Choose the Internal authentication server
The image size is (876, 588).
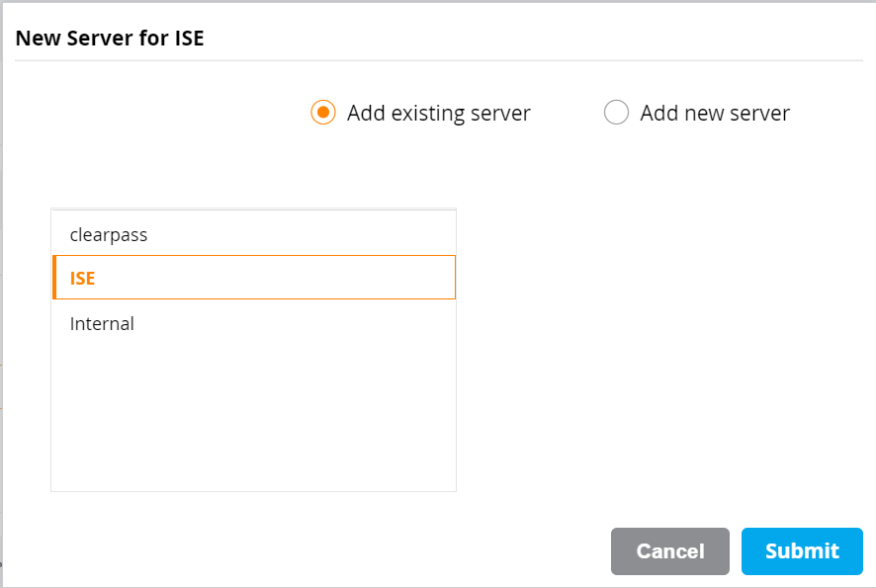point(102,323)
